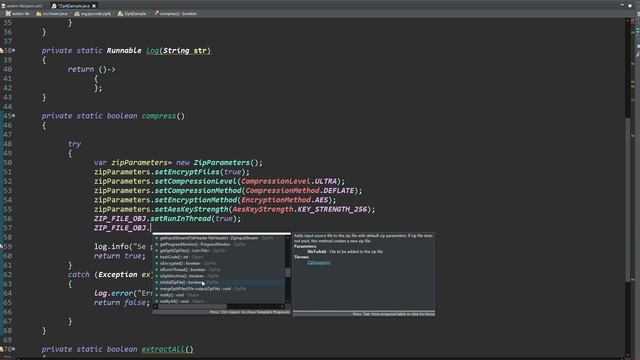Click the Javadoc popup bottom status hint
The image size is (640, 360).
point(393,314)
